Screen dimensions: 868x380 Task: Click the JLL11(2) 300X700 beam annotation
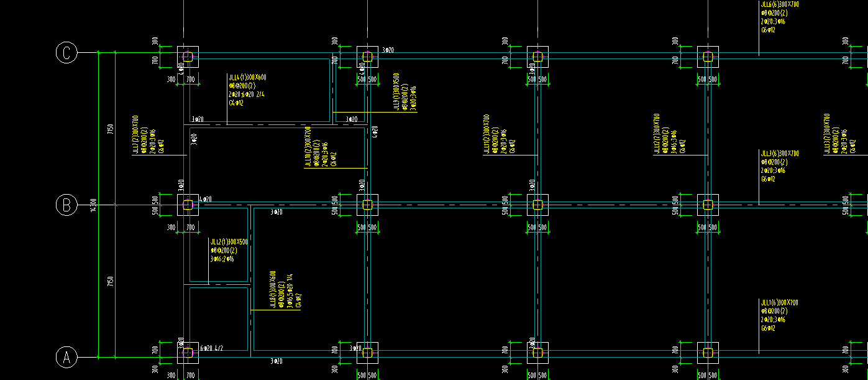[x=499, y=134]
